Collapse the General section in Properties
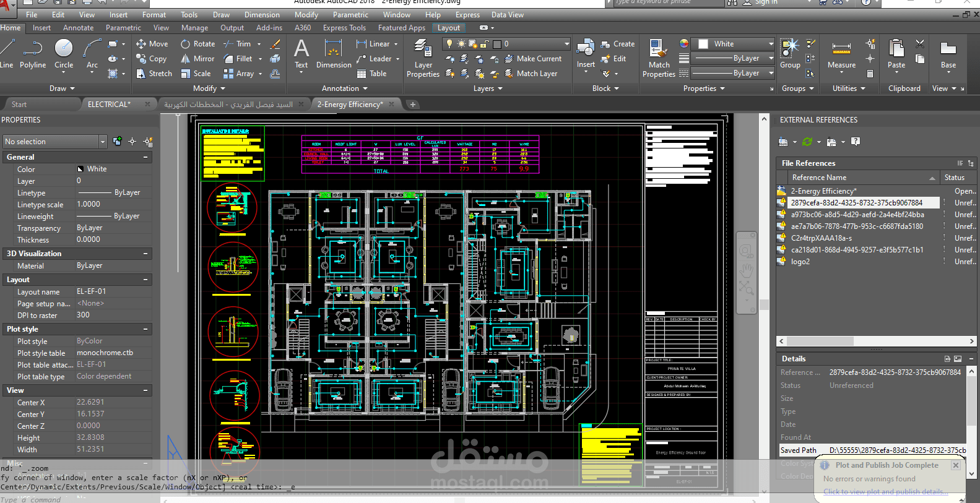Screen dimensions: 980x503 click(x=146, y=157)
